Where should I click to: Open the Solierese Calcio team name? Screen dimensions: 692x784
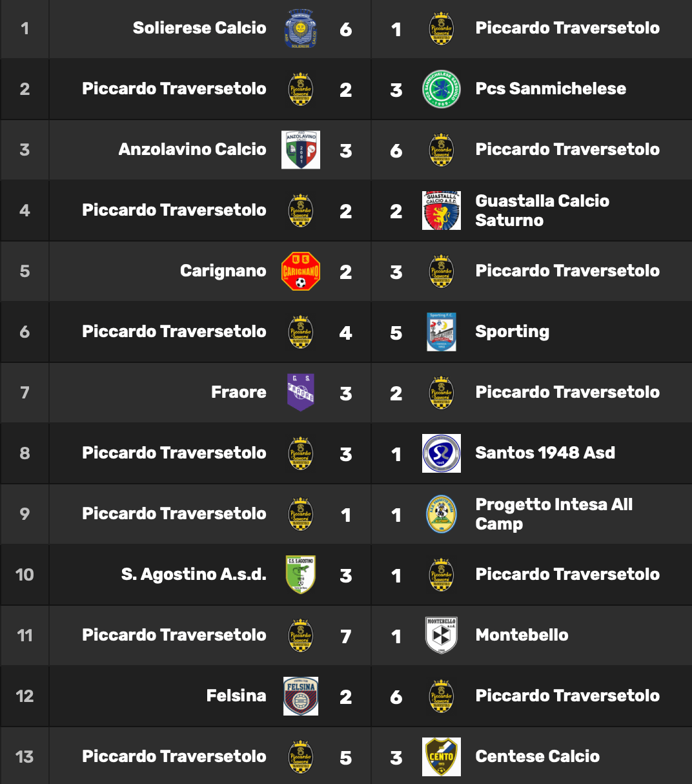(199, 28)
